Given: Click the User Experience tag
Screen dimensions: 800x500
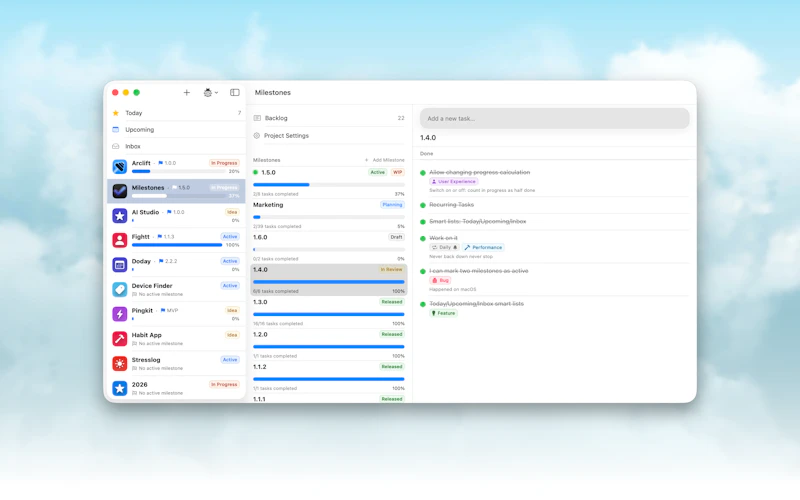Looking at the screenshot, I should [x=454, y=182].
